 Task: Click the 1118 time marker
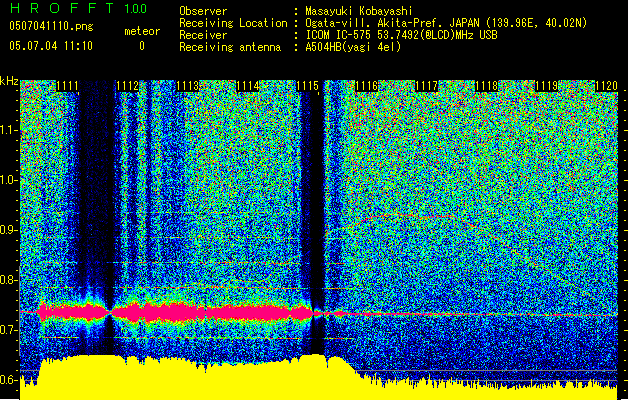point(487,86)
